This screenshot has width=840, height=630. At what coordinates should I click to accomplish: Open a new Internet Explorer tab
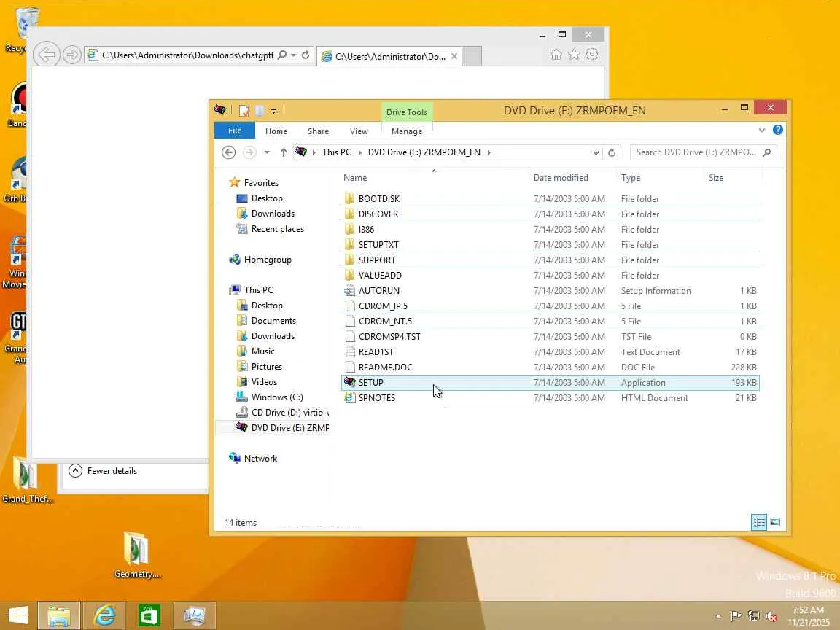tap(472, 56)
